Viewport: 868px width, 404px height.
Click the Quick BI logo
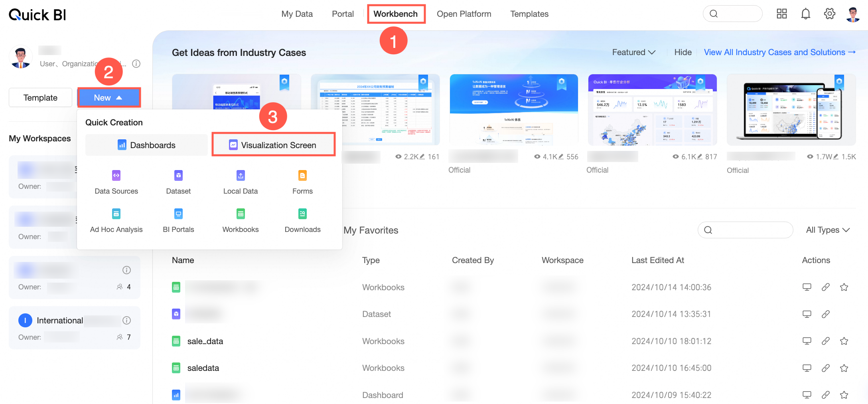(x=37, y=15)
